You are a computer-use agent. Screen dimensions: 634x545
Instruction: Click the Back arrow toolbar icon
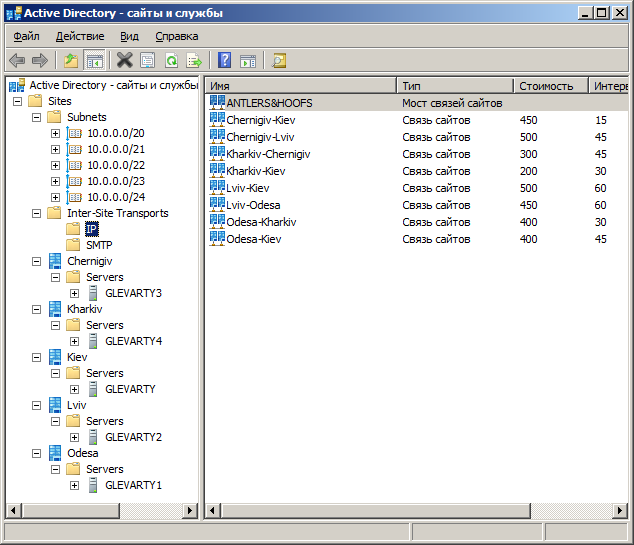coord(17,61)
